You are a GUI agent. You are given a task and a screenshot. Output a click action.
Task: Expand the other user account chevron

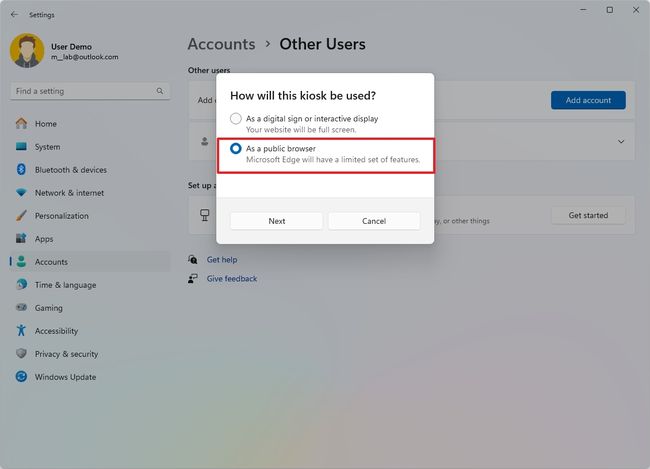point(620,142)
